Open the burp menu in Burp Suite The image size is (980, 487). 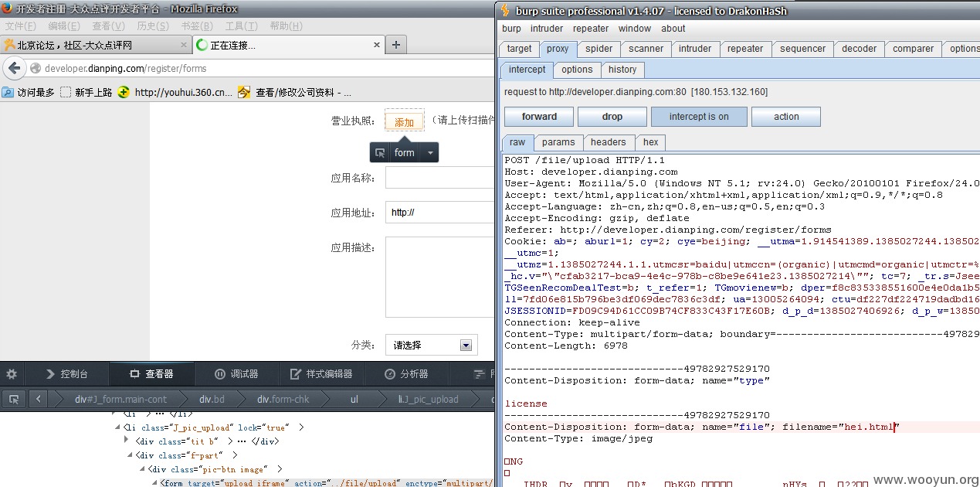point(511,29)
